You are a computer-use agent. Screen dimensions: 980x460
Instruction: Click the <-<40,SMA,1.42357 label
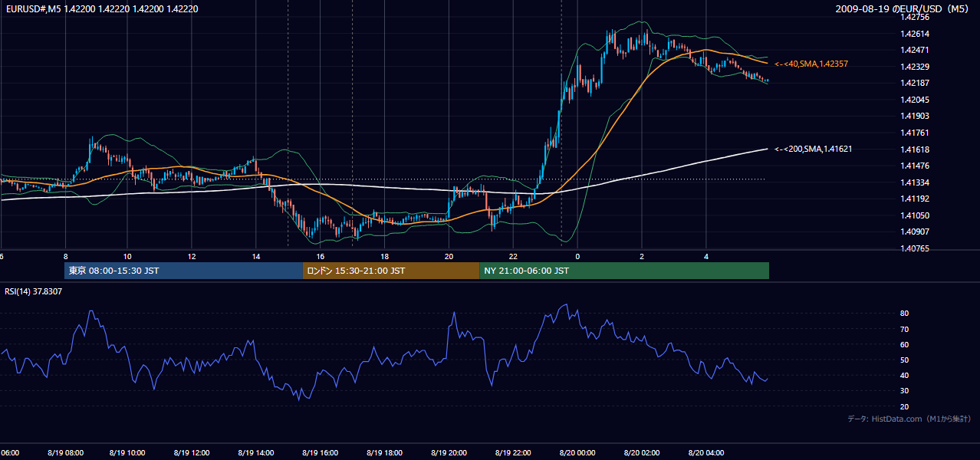pyautogui.click(x=811, y=64)
